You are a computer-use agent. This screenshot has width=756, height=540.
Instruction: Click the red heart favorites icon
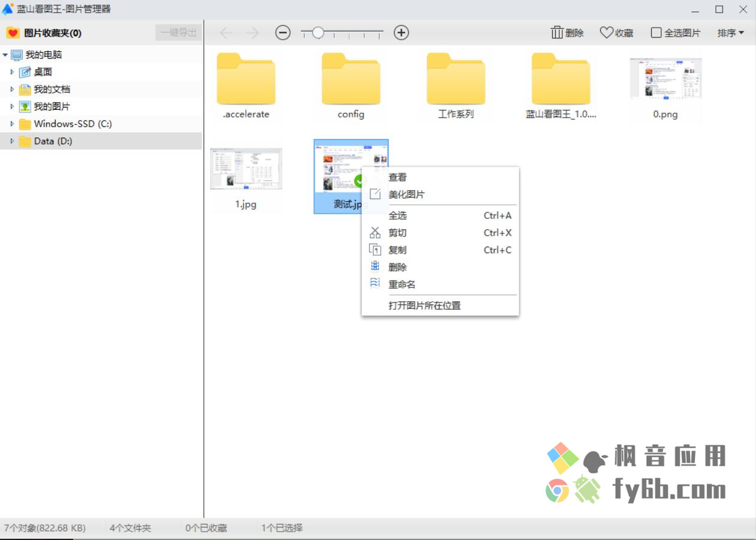tap(13, 33)
